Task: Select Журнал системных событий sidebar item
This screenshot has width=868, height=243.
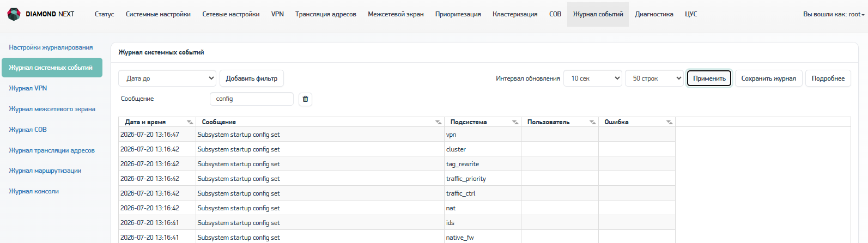Action: tap(52, 68)
